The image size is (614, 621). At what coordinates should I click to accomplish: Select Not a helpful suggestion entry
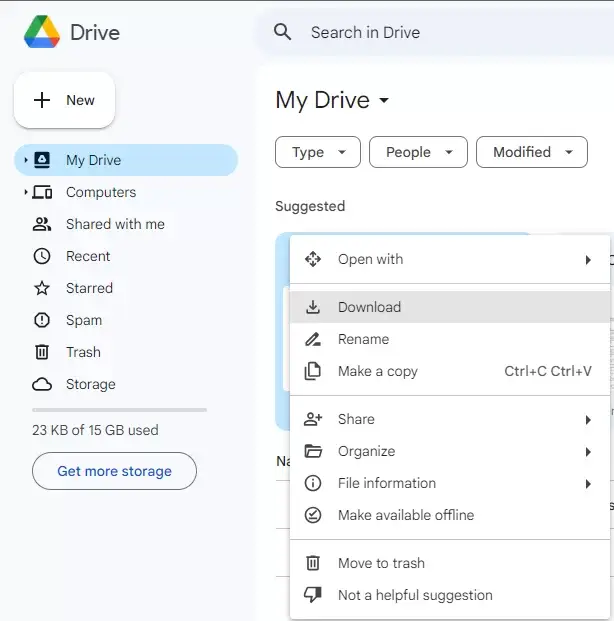click(450, 595)
